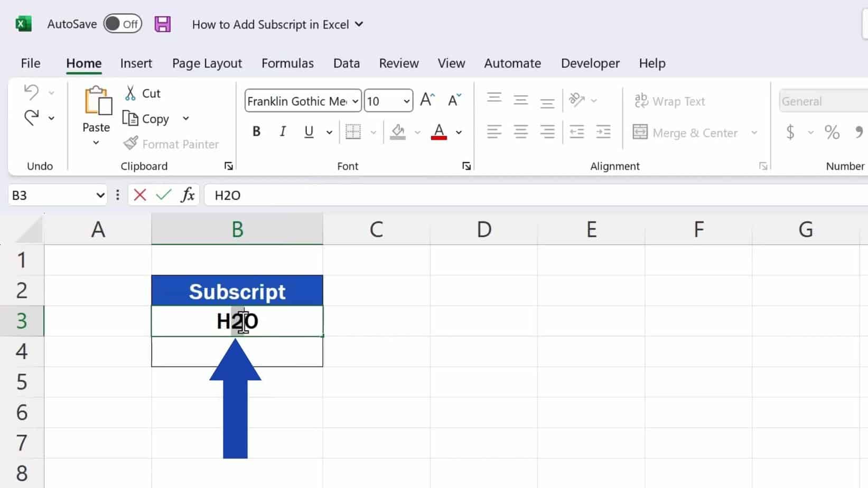Click the Borders icon
The image size is (868, 488).
click(353, 132)
